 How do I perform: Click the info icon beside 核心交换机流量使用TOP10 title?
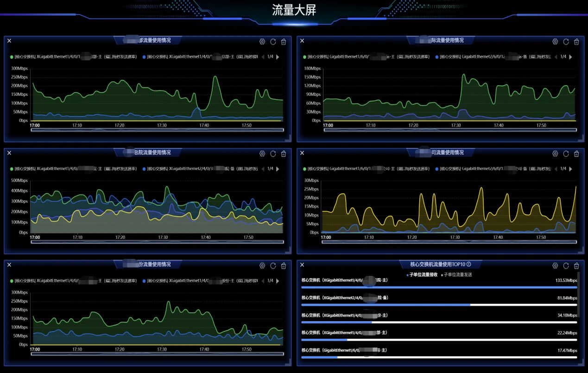pyautogui.click(x=469, y=264)
